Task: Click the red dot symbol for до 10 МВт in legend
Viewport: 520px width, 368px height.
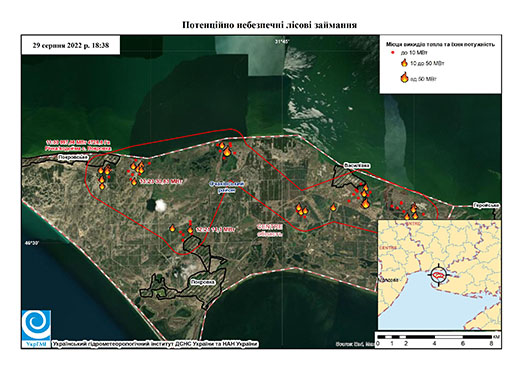Action: pyautogui.click(x=393, y=53)
